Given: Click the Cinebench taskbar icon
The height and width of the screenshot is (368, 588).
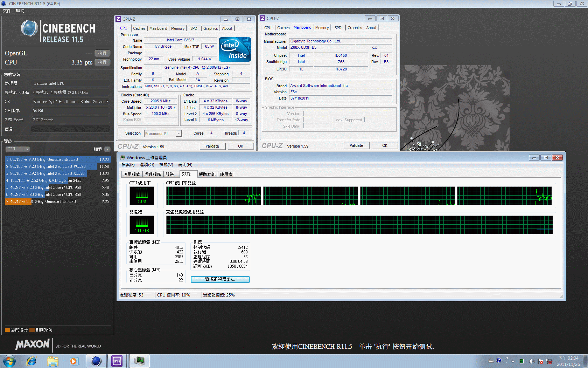Looking at the screenshot, I should [96, 361].
